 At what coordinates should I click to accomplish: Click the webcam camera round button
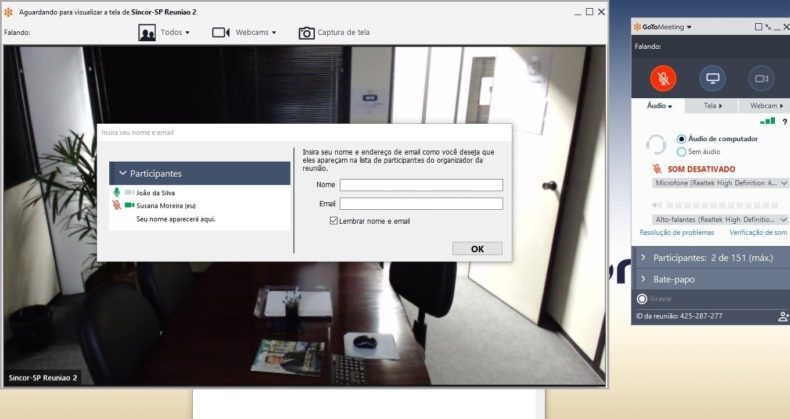point(761,77)
